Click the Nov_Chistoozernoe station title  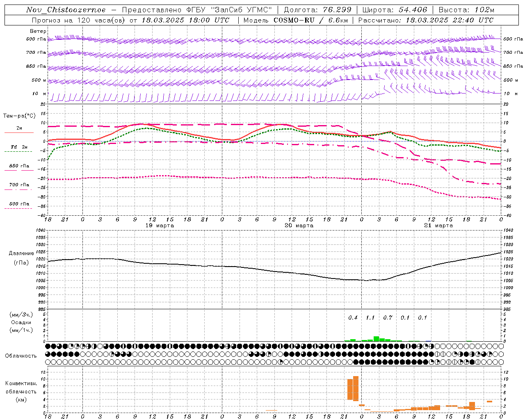[66, 10]
